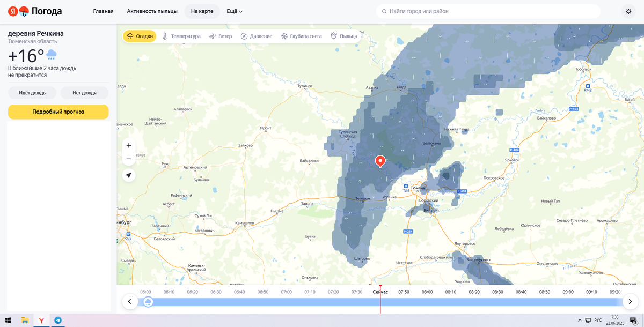Zoom in the map with plus button
The image size is (644, 327).
[129, 145]
